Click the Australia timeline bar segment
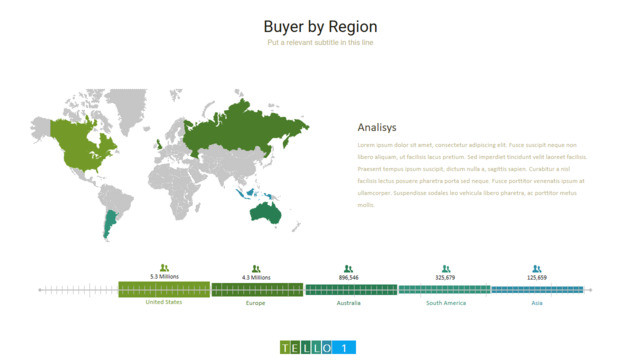This screenshot has height=360, width=640. click(351, 290)
